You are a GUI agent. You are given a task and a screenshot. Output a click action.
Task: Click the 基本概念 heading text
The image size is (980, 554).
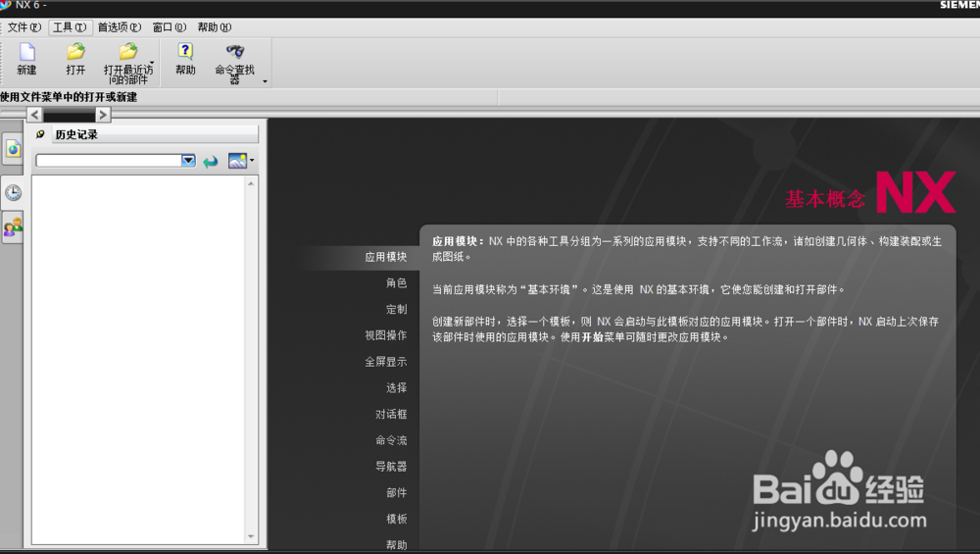click(x=825, y=199)
